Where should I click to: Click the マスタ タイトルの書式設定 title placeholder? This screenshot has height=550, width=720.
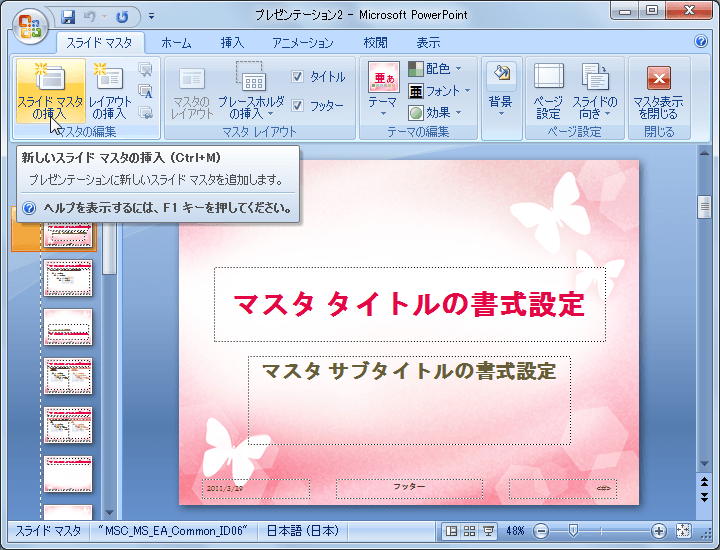(410, 304)
